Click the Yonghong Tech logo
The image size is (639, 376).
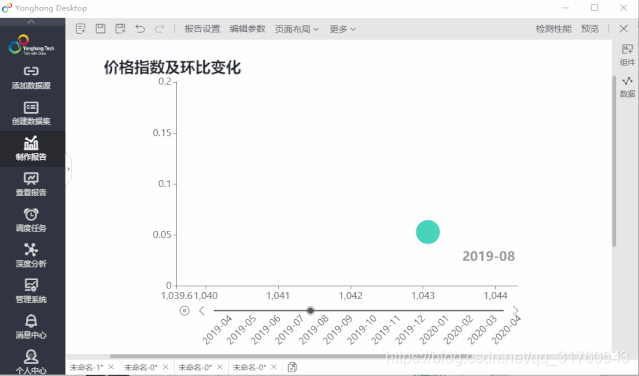pyautogui.click(x=31, y=45)
